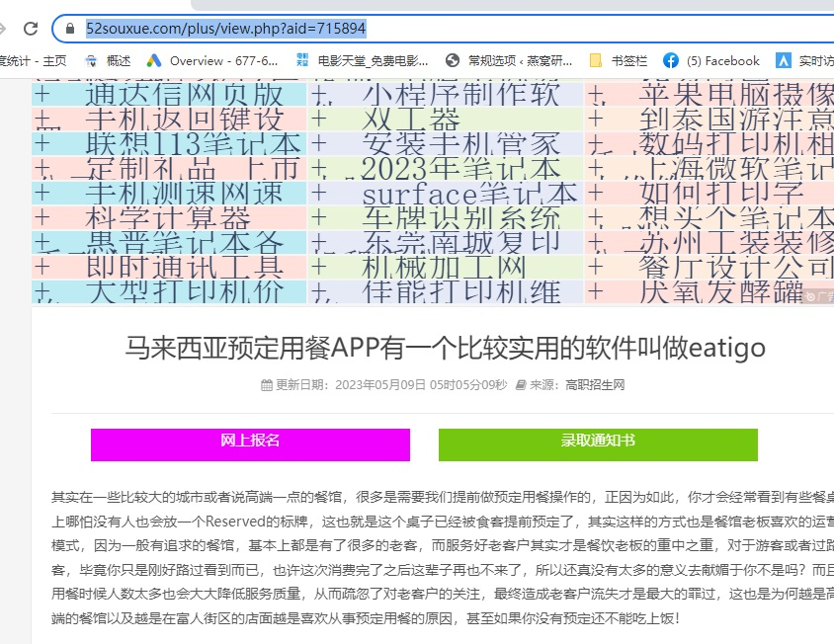View site info via the padlock icon

click(x=70, y=29)
